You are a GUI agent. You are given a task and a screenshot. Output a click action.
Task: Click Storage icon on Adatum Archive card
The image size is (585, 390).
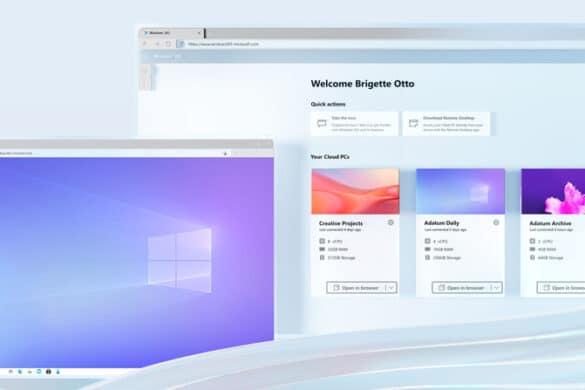[532, 257]
